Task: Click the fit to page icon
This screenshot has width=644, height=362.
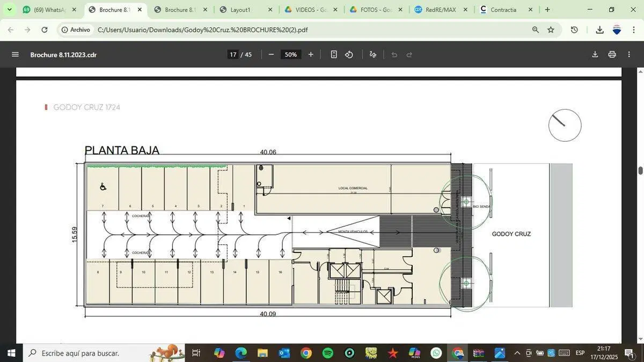Action: tap(334, 54)
